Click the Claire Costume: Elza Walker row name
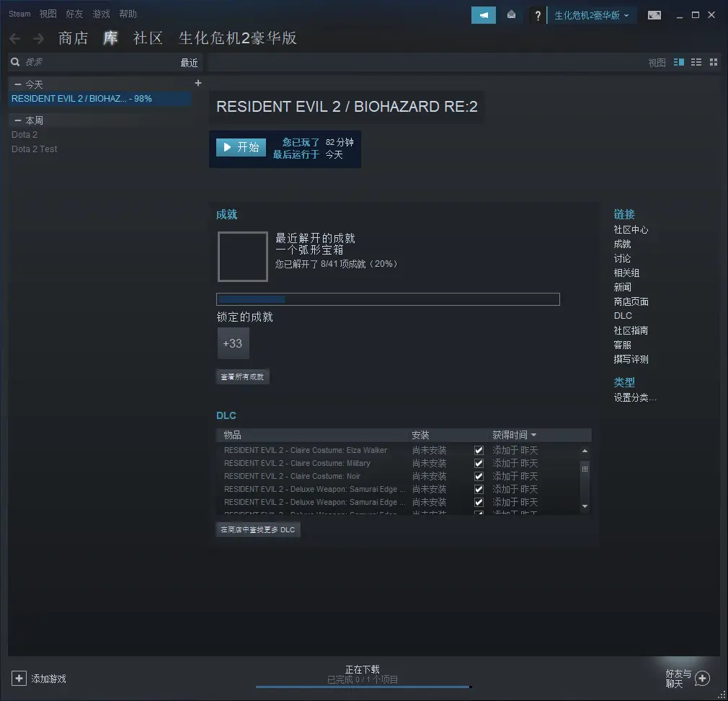 (x=306, y=450)
